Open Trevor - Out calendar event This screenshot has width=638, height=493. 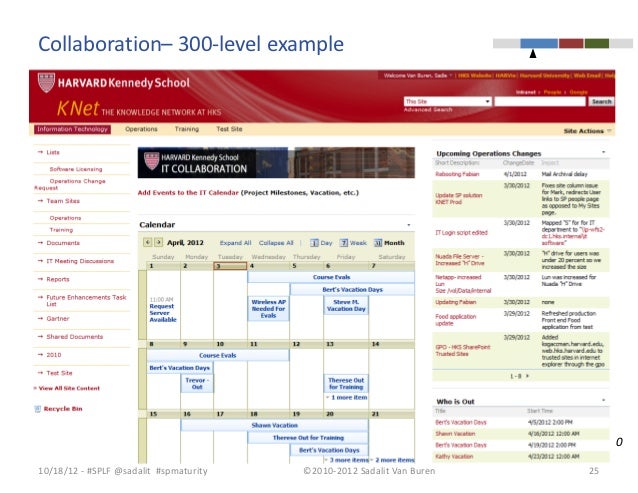click(197, 384)
